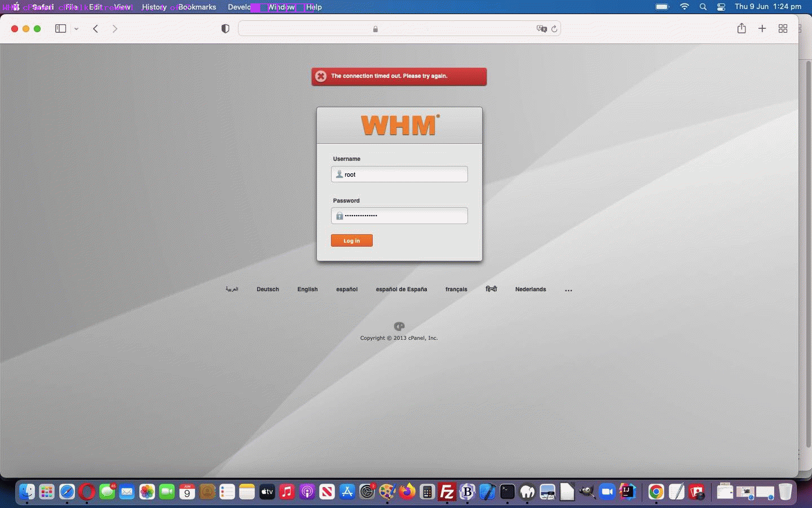Click the Safari address bar

coord(399,28)
